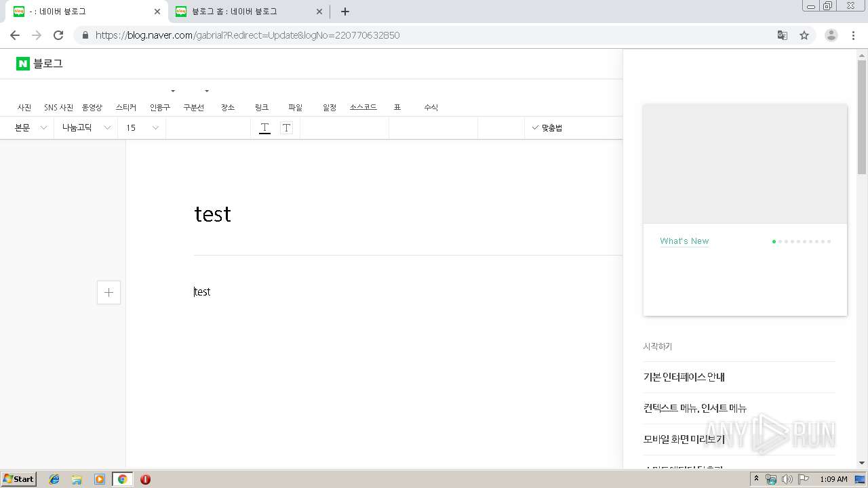Click the post title 'test'
868x488 pixels.
213,214
